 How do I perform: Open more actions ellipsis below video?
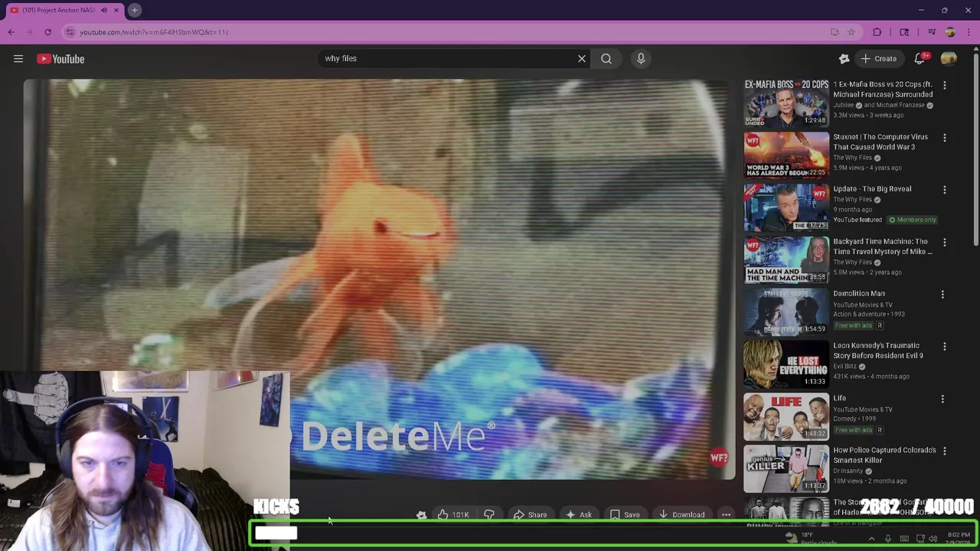[x=726, y=515]
